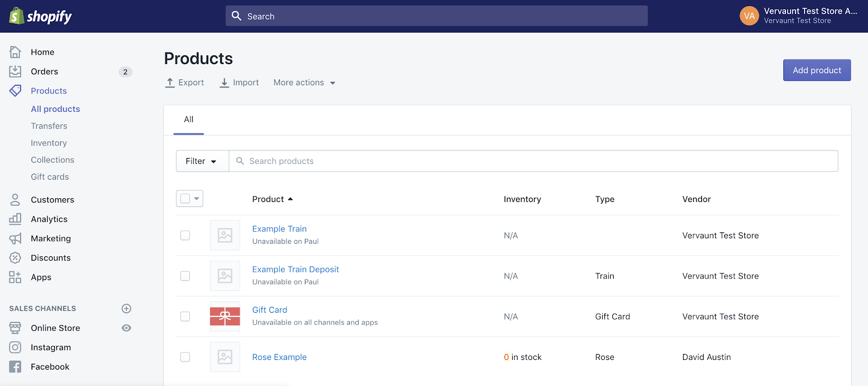Image resolution: width=868 pixels, height=386 pixels.
Task: Click the Customers person icon
Action: tap(15, 200)
